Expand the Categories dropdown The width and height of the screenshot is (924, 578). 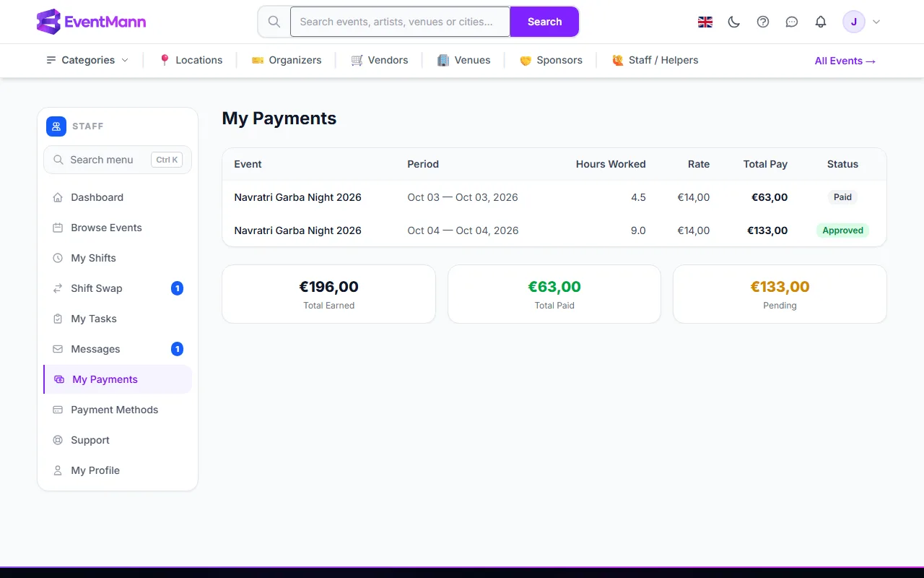87,60
